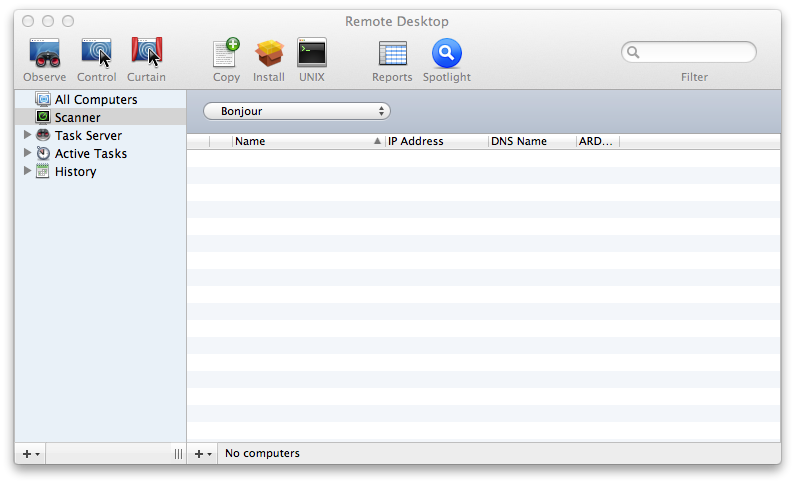Image resolution: width=795 pixels, height=484 pixels.
Task: Open the Reports tool
Action: [392, 53]
